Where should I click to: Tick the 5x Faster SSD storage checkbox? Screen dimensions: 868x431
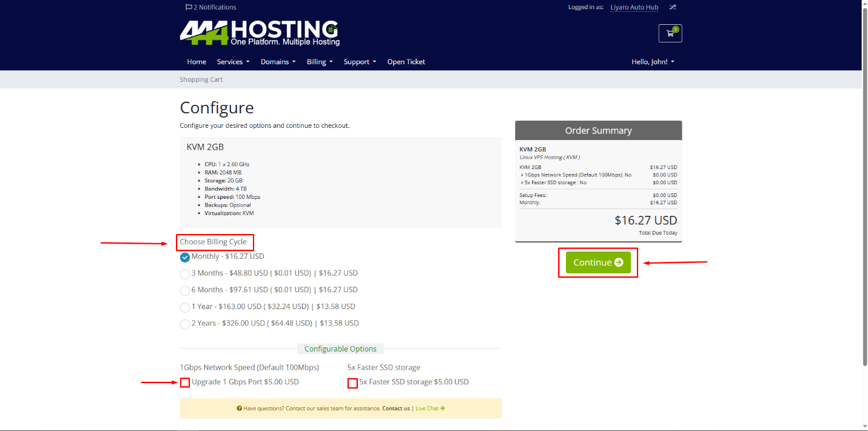click(352, 383)
